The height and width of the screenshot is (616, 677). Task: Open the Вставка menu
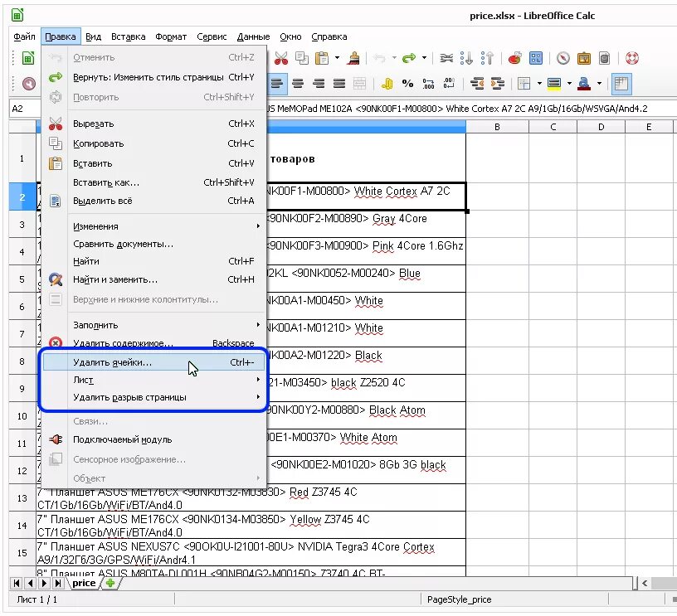[129, 36]
